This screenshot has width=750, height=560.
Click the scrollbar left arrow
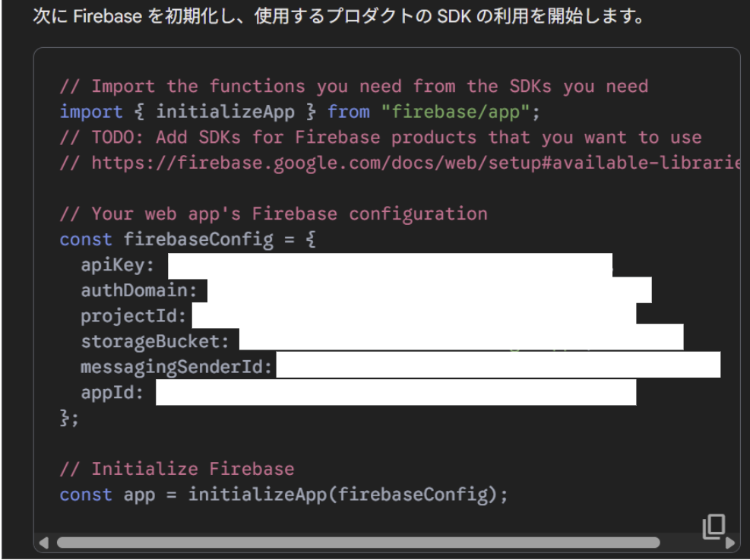(43, 543)
